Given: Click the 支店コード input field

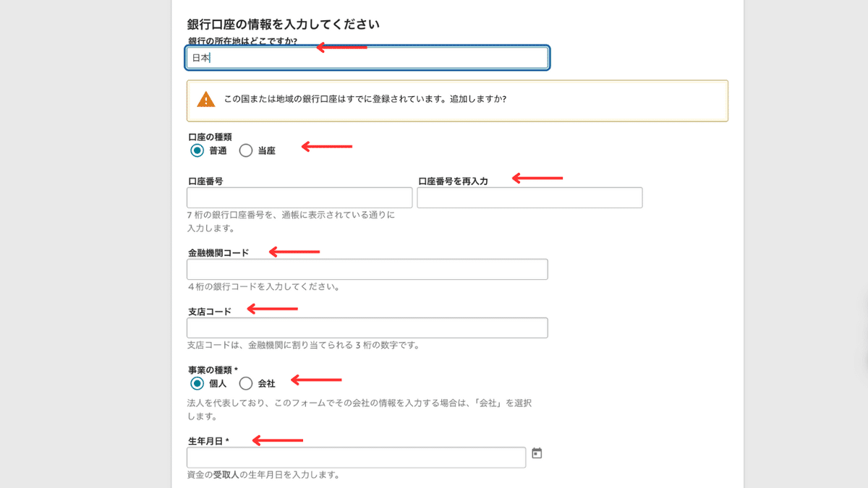Looking at the screenshot, I should (x=367, y=328).
